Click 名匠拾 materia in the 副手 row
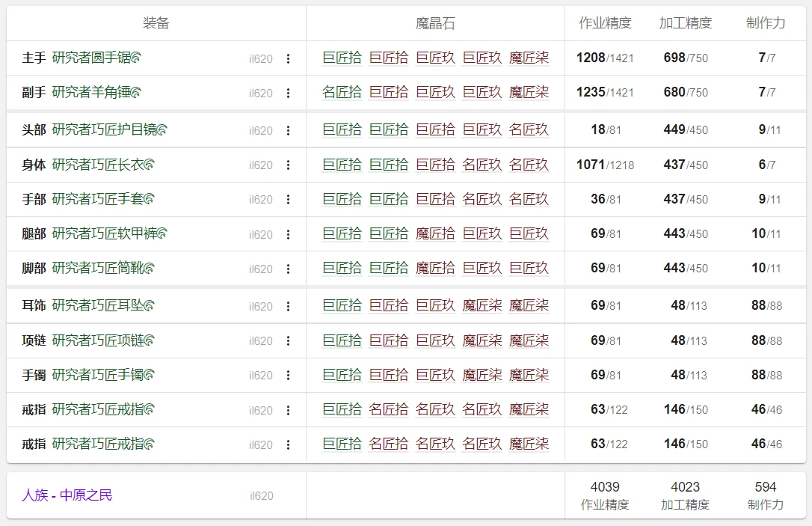Viewport: 812px width, 526px height. (x=342, y=92)
